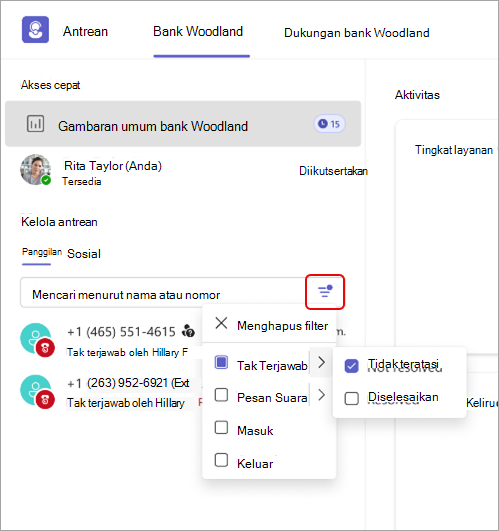This screenshot has width=499, height=531.
Task: Check the Pesan Suara checkbox
Action: tap(221, 395)
